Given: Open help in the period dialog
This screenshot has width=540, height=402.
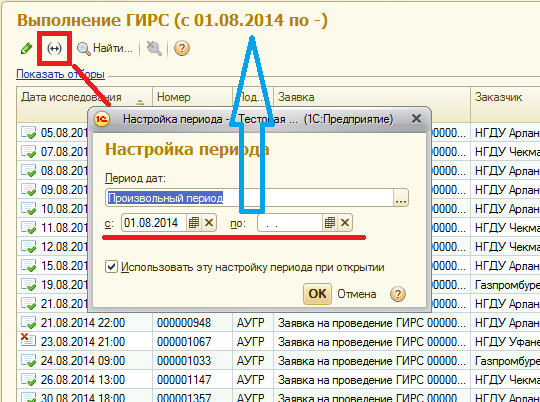Looking at the screenshot, I should [398, 294].
